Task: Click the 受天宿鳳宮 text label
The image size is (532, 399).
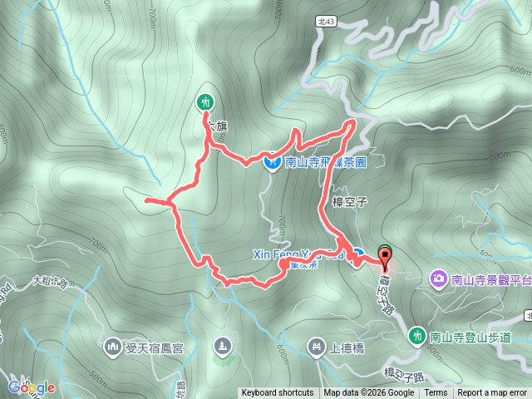Action: point(155,348)
